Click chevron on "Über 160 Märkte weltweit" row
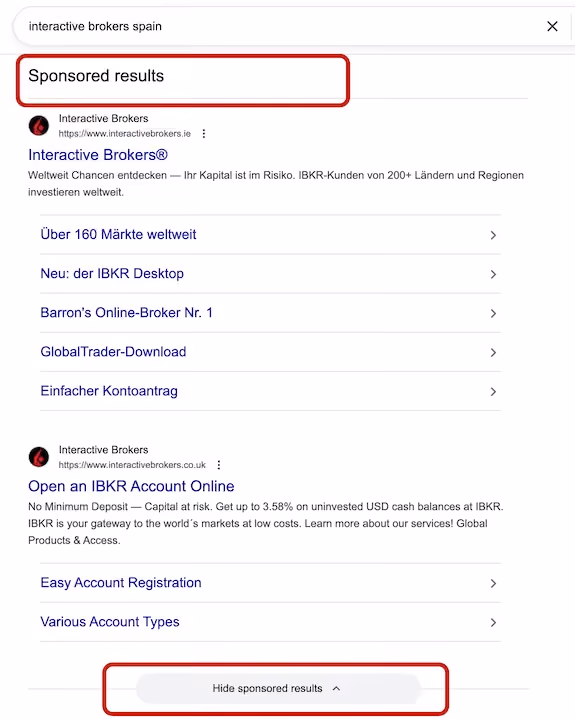575x719 pixels. point(493,235)
